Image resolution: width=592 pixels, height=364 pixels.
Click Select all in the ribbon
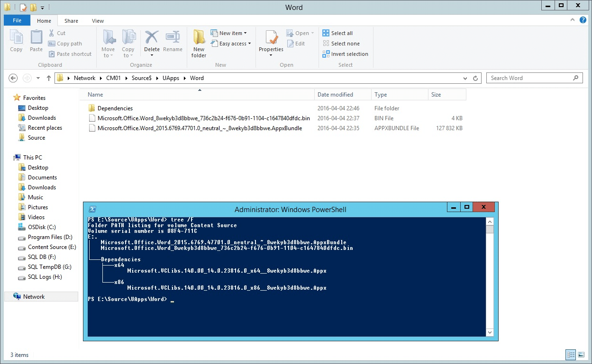click(x=340, y=33)
